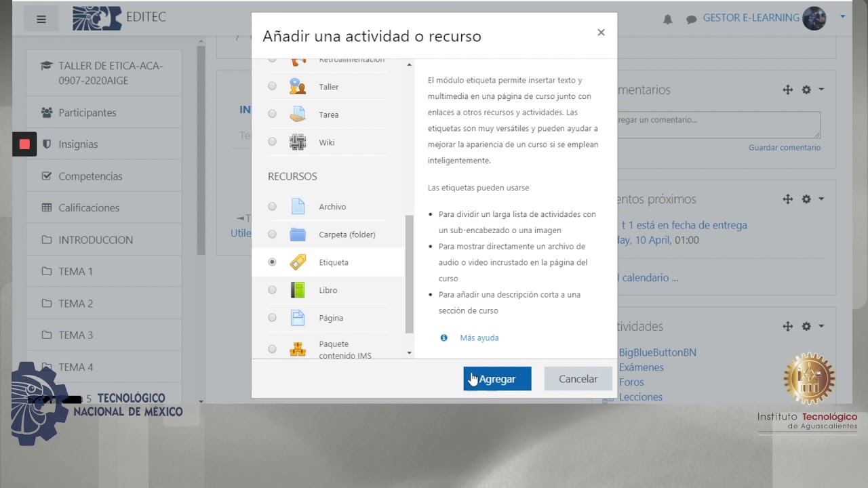Select the Página radio button
This screenshot has height=488, width=868.
[x=272, y=317]
